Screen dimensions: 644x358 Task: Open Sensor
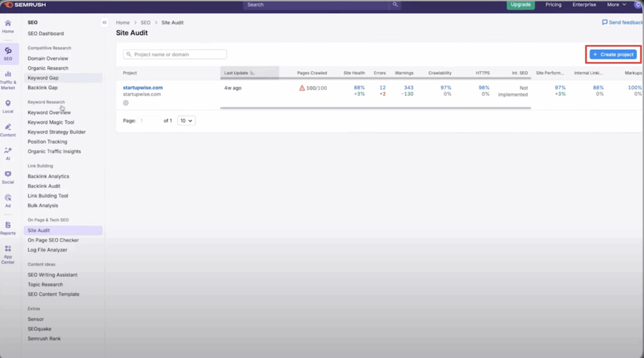(35, 320)
